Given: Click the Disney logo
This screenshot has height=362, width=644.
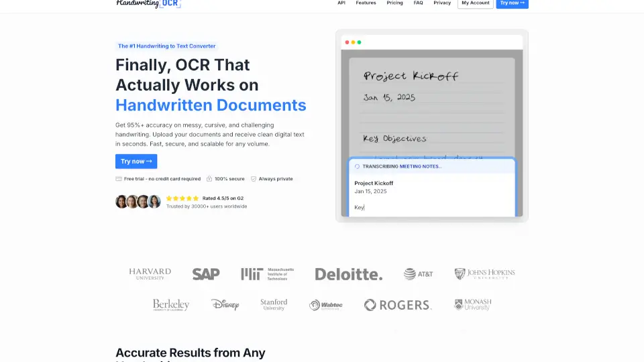Looking at the screenshot, I should click(x=225, y=305).
